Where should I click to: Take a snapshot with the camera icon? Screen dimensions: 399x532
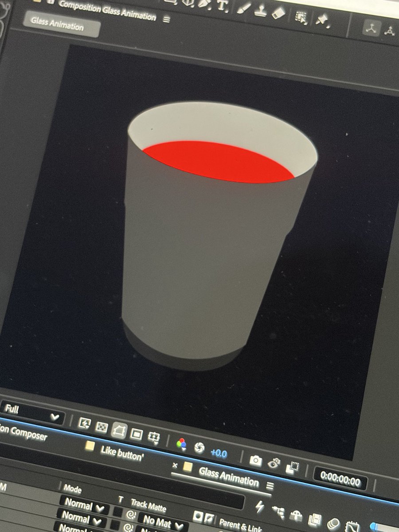coord(255,460)
